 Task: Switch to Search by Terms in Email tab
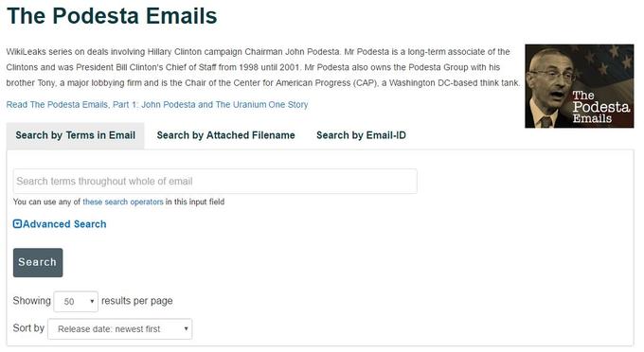(75, 135)
